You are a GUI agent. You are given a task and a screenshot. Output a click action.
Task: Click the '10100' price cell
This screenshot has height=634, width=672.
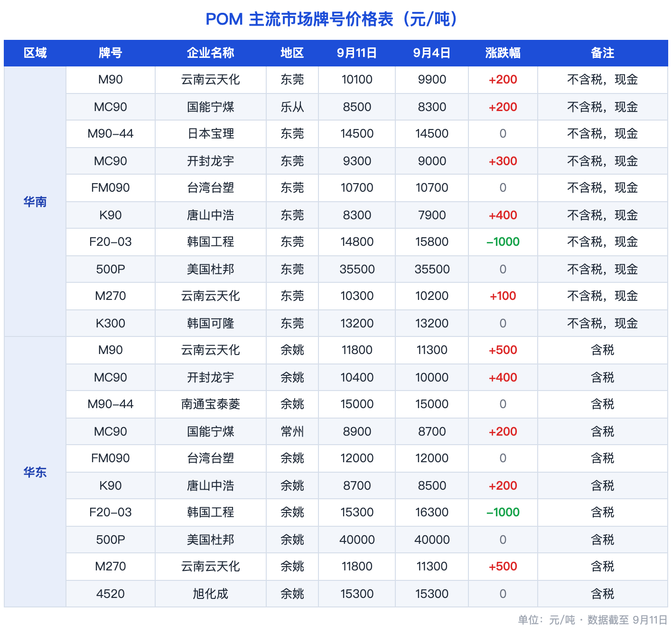click(357, 80)
